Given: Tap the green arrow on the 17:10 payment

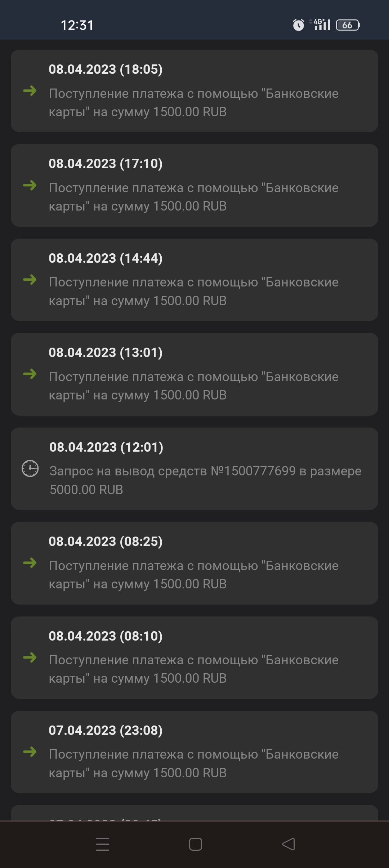Looking at the screenshot, I should pos(30,185).
